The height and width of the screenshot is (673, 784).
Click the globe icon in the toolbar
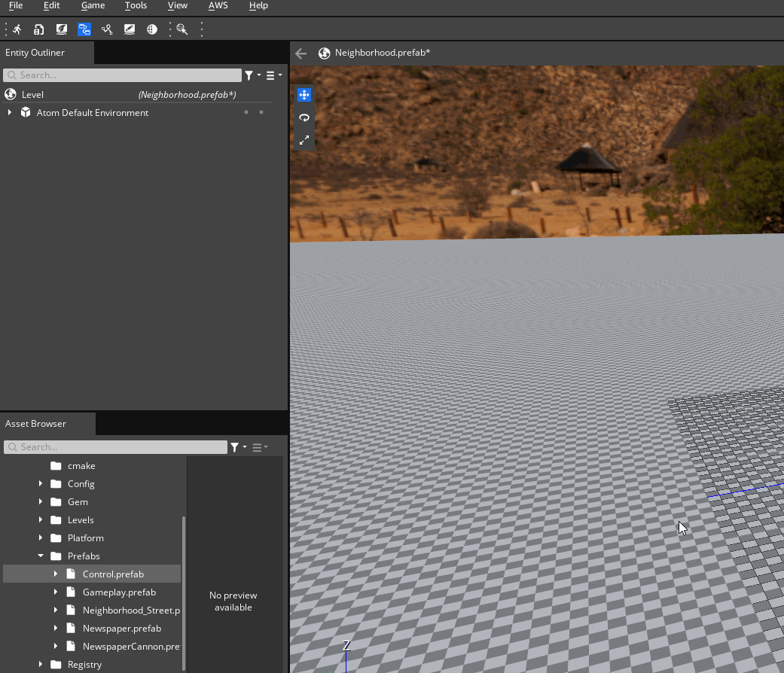click(152, 29)
